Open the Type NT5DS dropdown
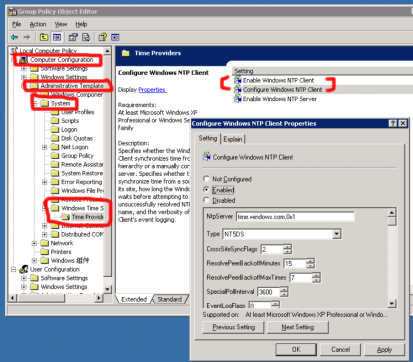413x362 pixels. [x=337, y=234]
